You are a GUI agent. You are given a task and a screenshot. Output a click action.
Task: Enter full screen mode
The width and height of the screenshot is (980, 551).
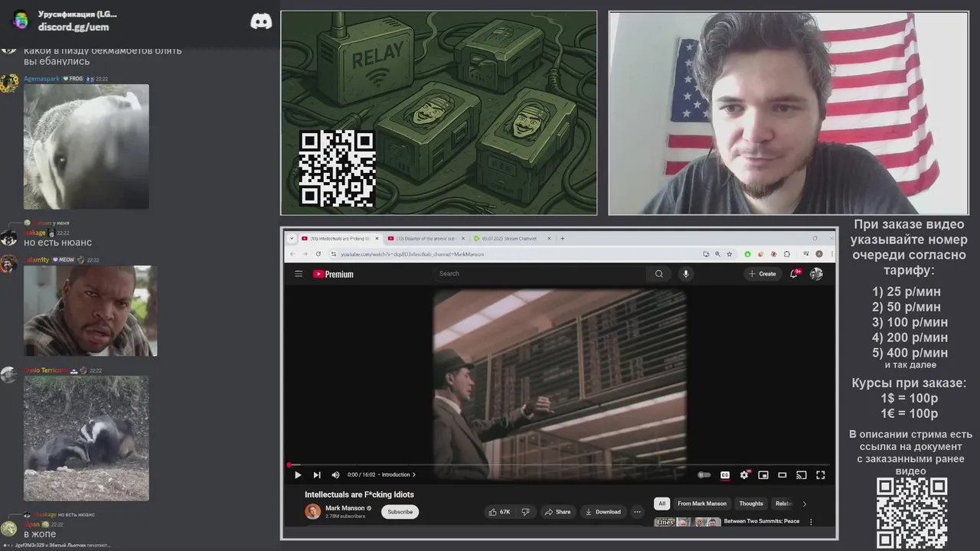(x=821, y=474)
